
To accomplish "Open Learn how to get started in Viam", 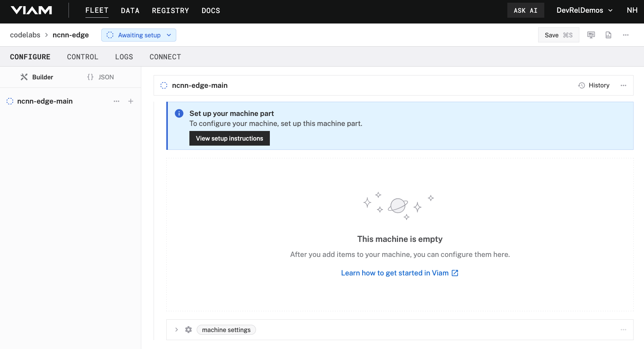I will (x=400, y=273).
